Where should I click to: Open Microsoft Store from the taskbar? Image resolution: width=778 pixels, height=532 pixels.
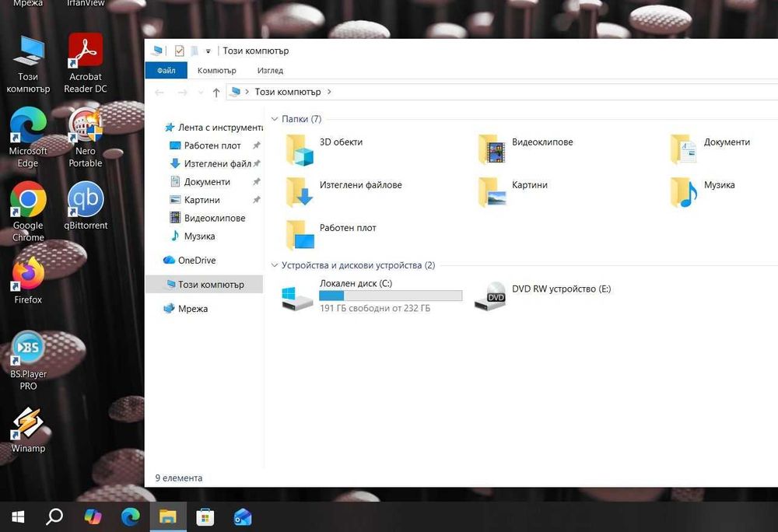[205, 517]
